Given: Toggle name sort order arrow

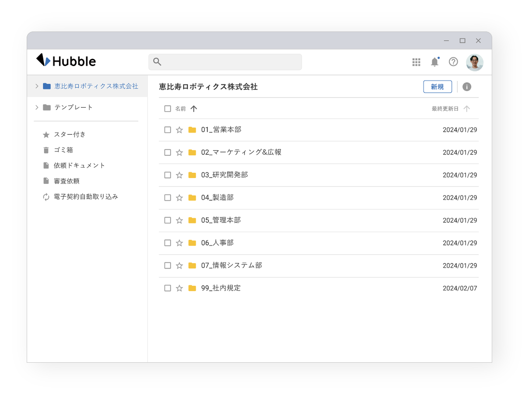Looking at the screenshot, I should point(193,108).
